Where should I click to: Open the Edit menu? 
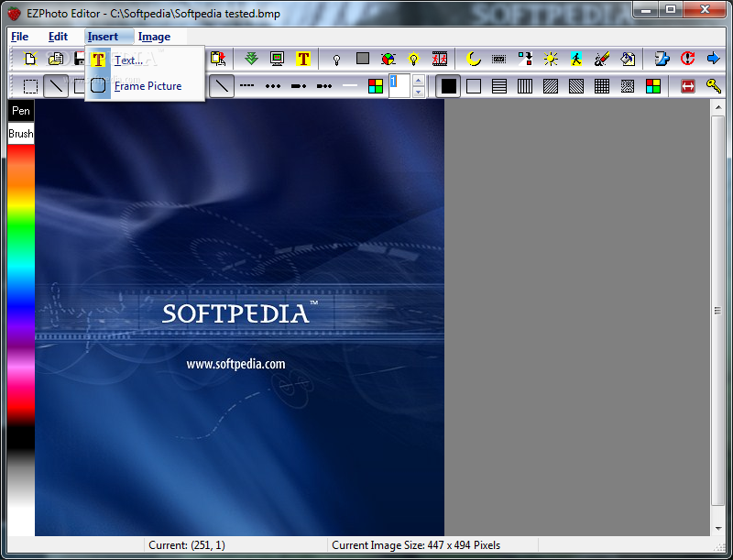[58, 37]
